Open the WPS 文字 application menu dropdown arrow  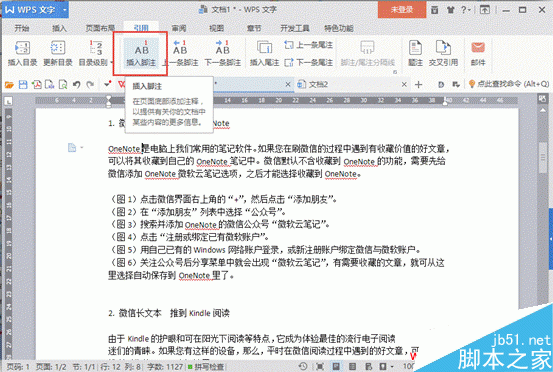click(x=65, y=10)
